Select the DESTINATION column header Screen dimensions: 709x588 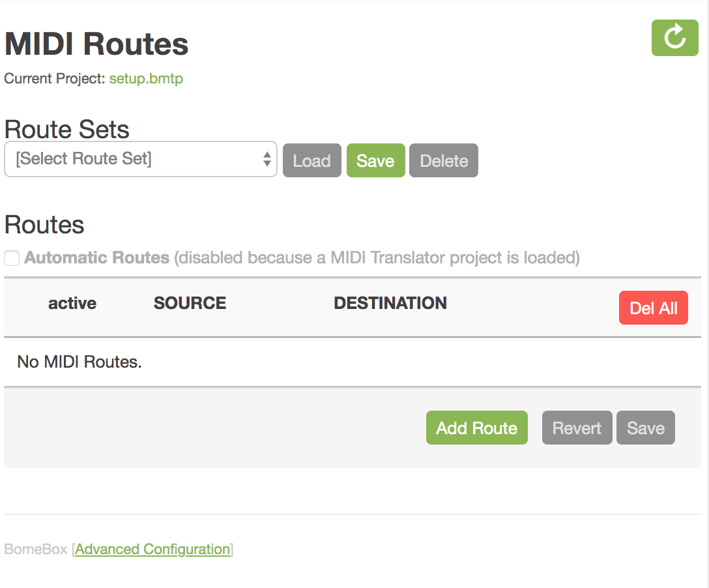click(x=390, y=303)
